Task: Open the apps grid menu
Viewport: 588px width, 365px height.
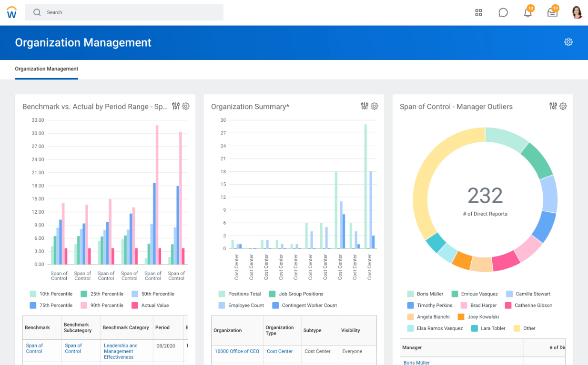Action: pyautogui.click(x=478, y=12)
